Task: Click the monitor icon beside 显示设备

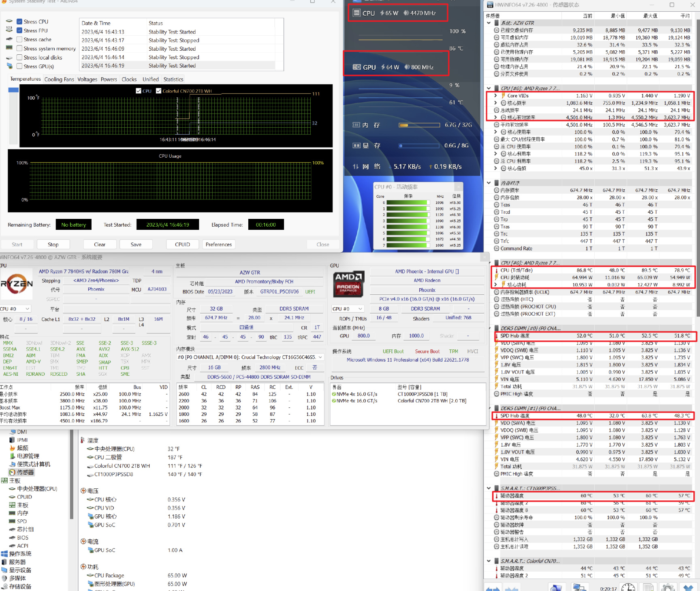Action: click(x=4, y=570)
